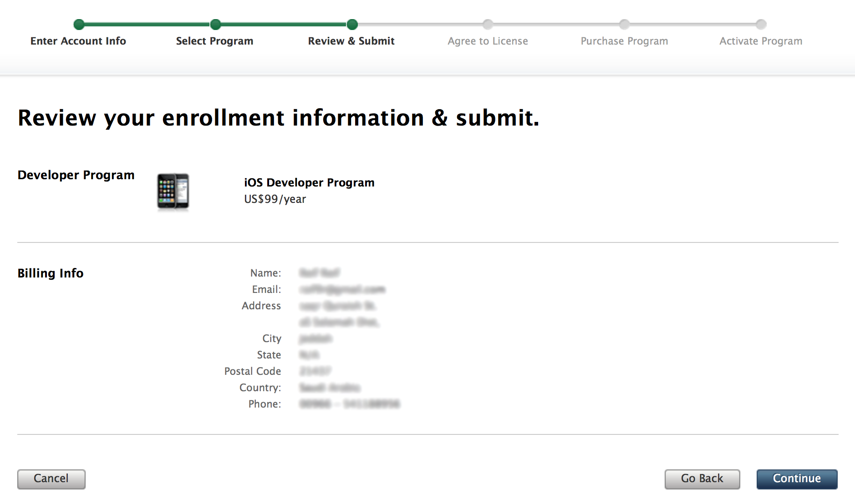Select the Enter Account Info step label
This screenshot has height=504, width=855.
pyautogui.click(x=78, y=41)
